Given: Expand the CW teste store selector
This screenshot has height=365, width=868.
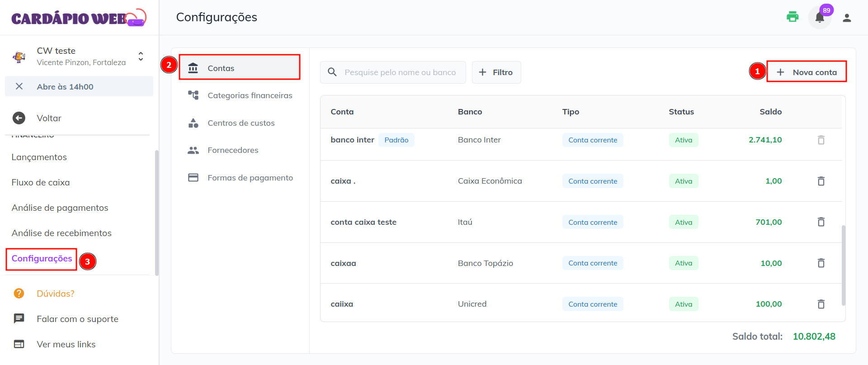Looking at the screenshot, I should click(141, 56).
